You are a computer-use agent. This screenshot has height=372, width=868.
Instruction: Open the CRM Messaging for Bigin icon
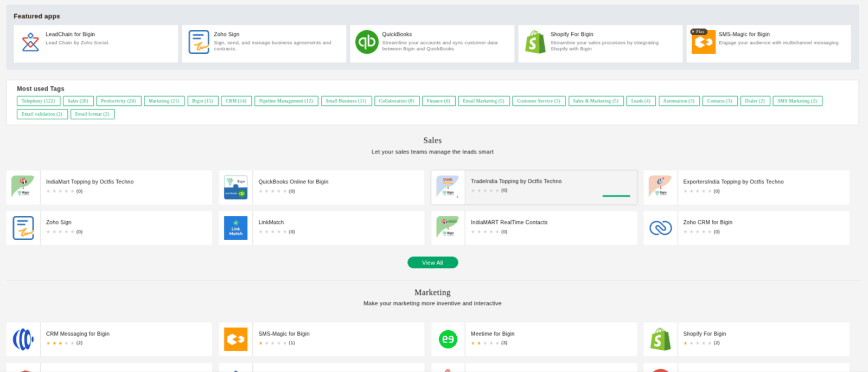pos(23,339)
